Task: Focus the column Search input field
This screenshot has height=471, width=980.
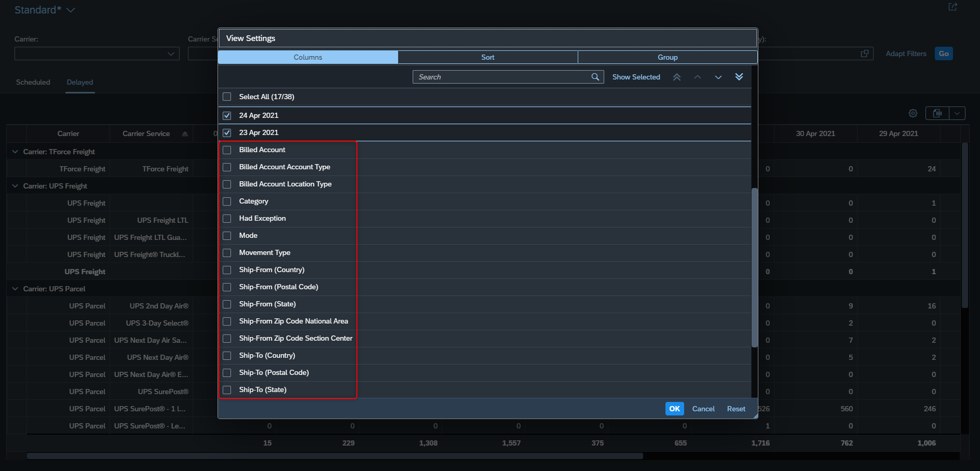Action: tap(502, 77)
